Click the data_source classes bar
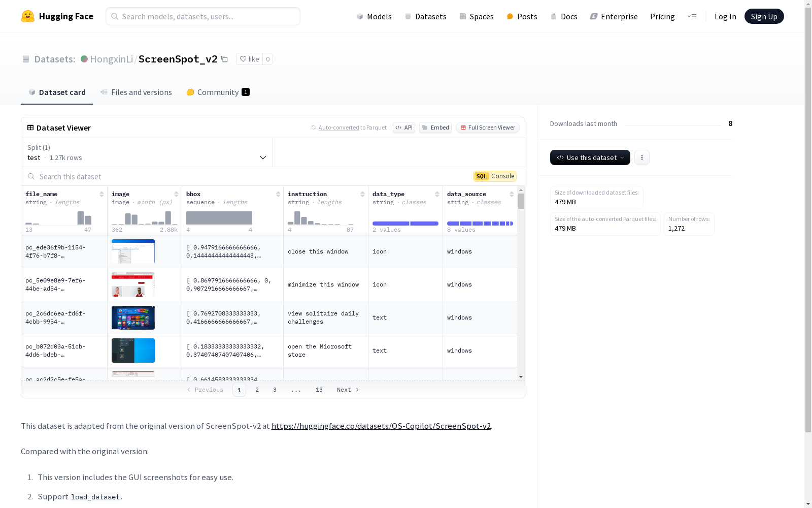 (x=480, y=224)
